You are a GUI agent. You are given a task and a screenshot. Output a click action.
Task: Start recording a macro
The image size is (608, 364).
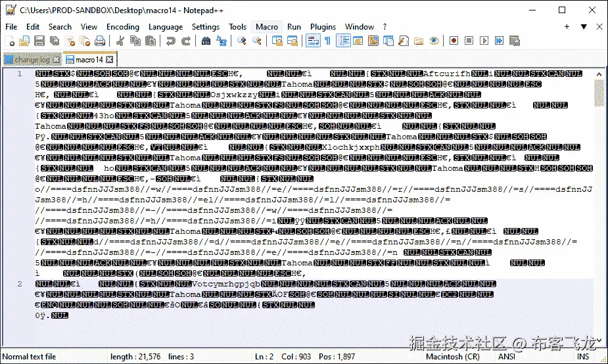454,41
